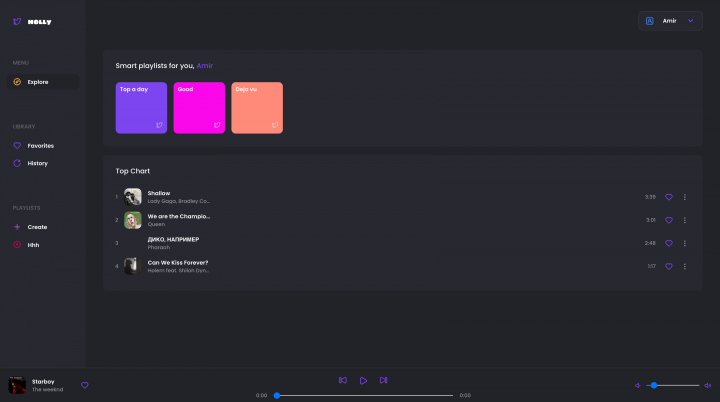The width and height of the screenshot is (720, 402).
Task: Favorite the playing Starboy track
Action: (84, 385)
